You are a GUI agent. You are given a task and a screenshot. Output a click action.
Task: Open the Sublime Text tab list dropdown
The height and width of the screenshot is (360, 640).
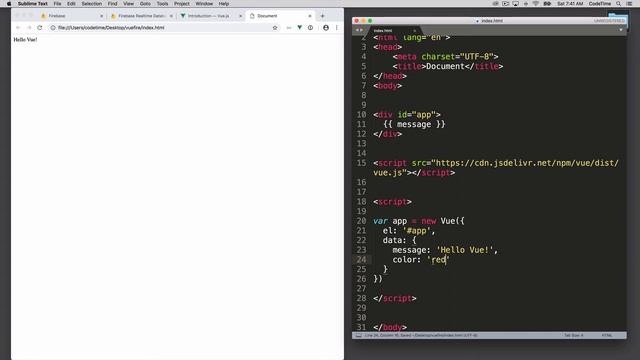(x=621, y=30)
